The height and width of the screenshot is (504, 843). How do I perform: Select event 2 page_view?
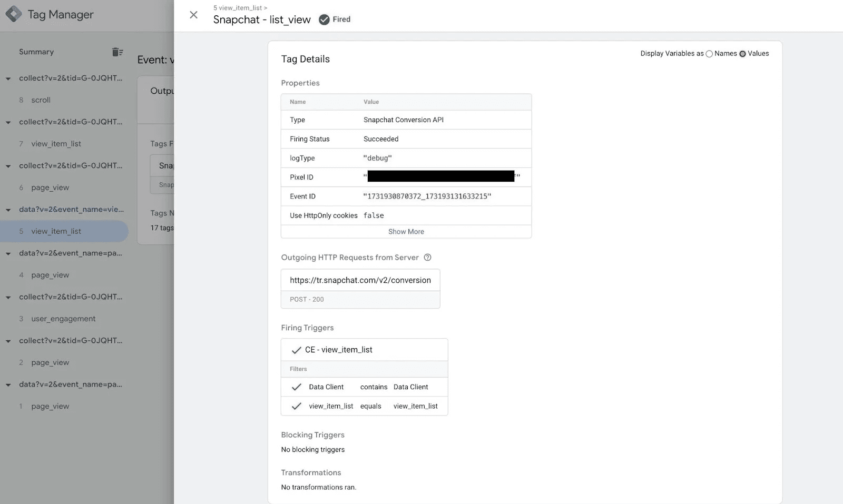[64, 362]
